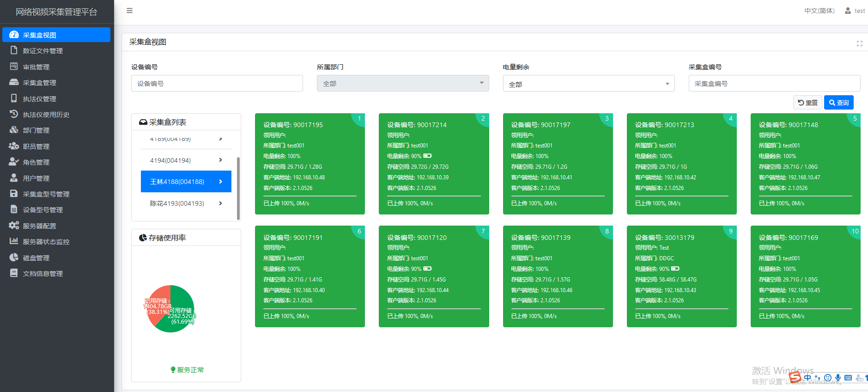Click the 磁盘管理 pie chart icon
This screenshot has height=392, width=868.
(14, 257)
